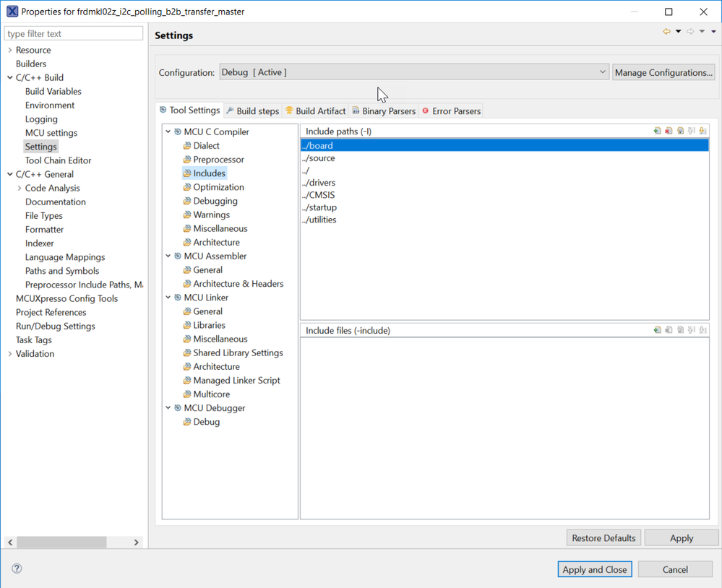Click Move Down icon for include paths
722x588 pixels.
pyautogui.click(x=702, y=131)
